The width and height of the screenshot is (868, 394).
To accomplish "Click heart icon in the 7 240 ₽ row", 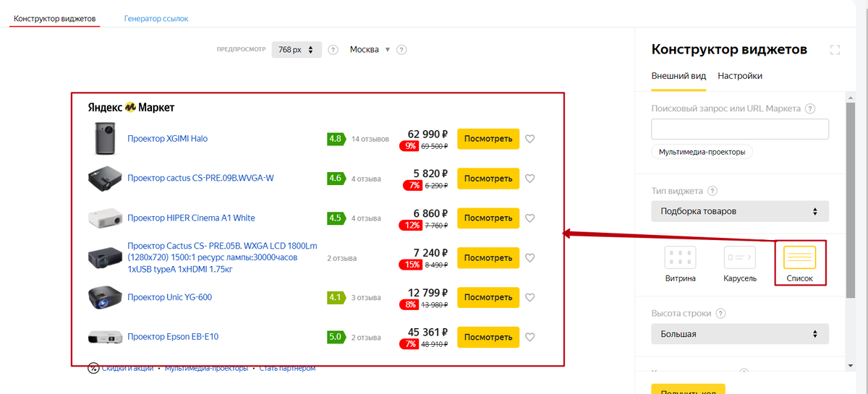I will click(529, 258).
